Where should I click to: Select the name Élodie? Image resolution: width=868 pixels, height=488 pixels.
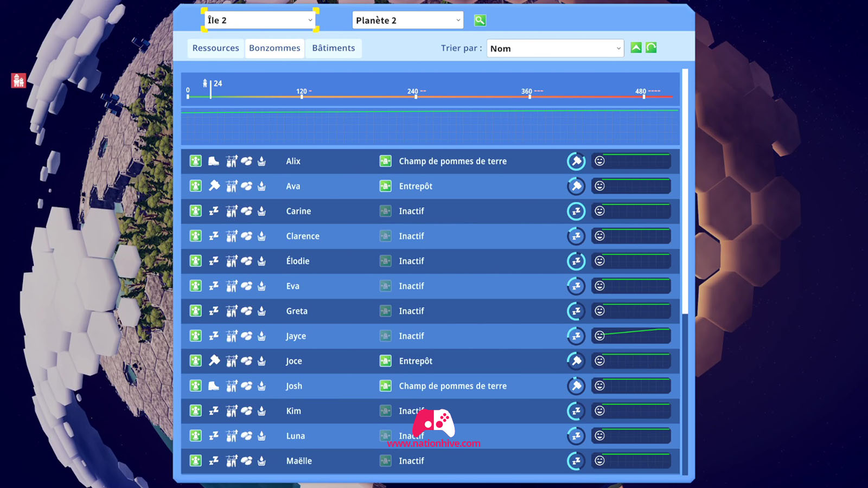point(298,261)
